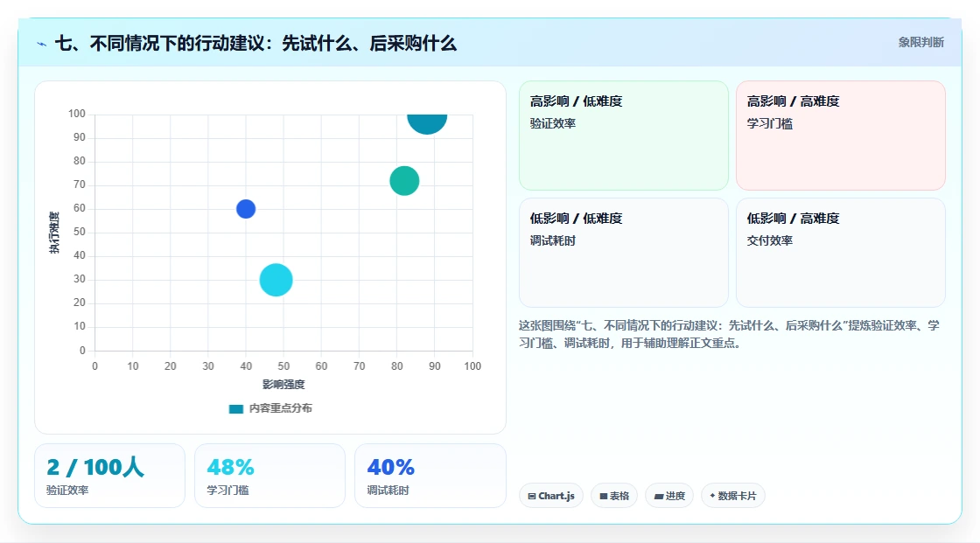
Task: Click the square icon in the 表格 chip
Action: pyautogui.click(x=604, y=496)
